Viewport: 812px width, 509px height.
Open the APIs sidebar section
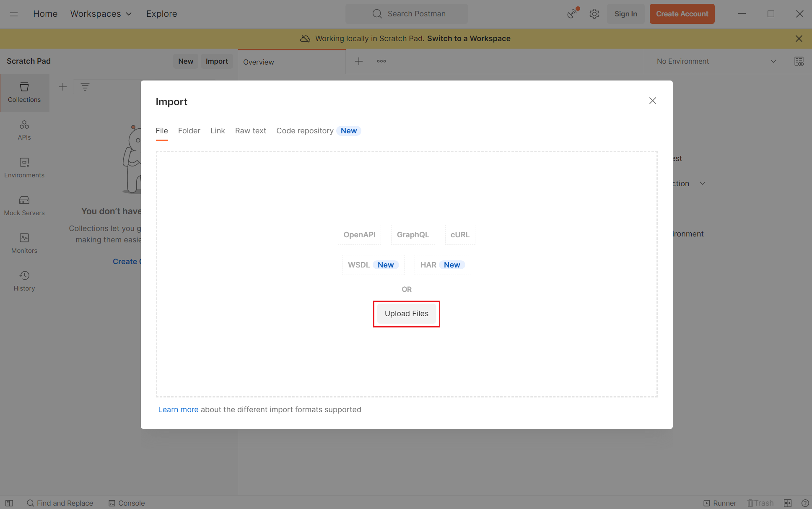point(24,130)
